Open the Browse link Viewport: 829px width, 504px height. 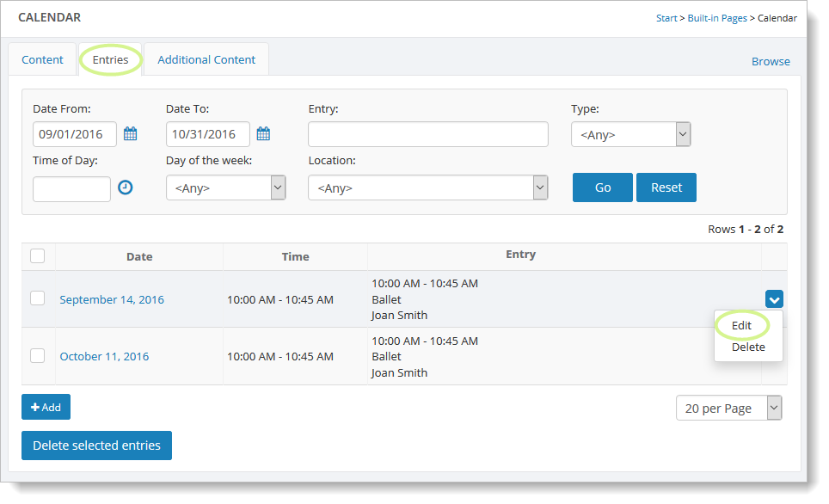771,61
